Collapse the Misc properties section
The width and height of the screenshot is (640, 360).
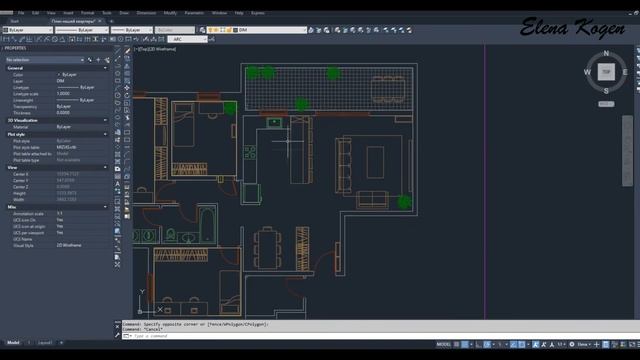105,207
